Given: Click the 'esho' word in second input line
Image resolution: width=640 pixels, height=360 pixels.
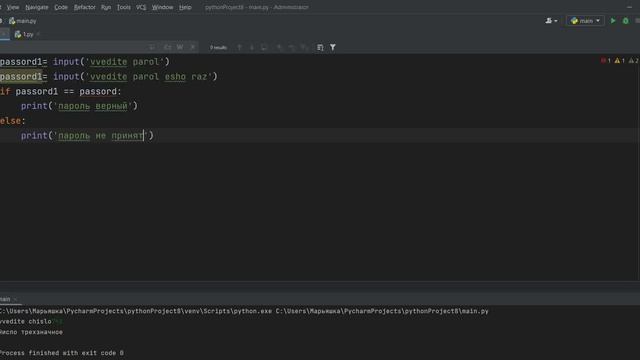Looking at the screenshot, I should point(175,77).
